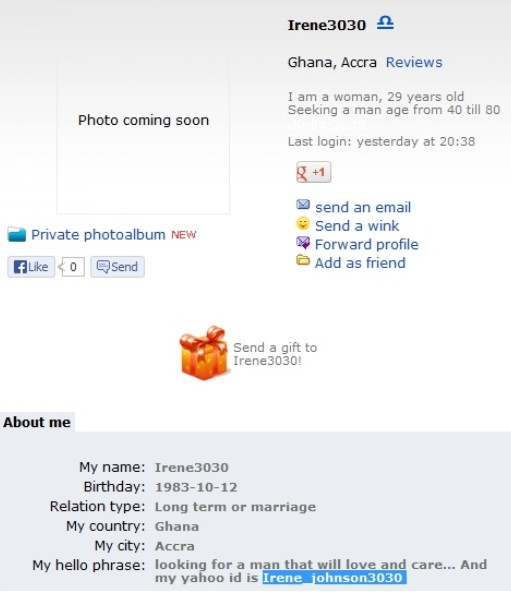Click the Facebook like count bubble
This screenshot has width=511, height=592.
[x=73, y=267]
